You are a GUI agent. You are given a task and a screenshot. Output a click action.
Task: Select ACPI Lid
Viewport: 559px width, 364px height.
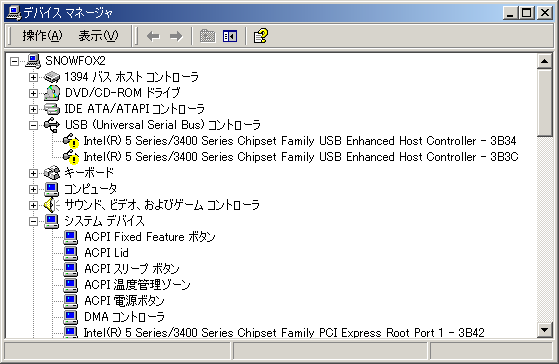pyautogui.click(x=106, y=253)
